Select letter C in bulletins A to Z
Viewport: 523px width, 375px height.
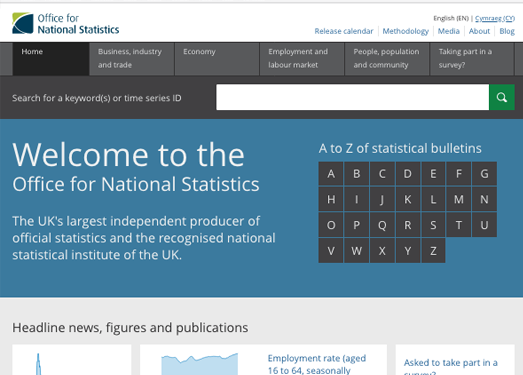tap(382, 174)
